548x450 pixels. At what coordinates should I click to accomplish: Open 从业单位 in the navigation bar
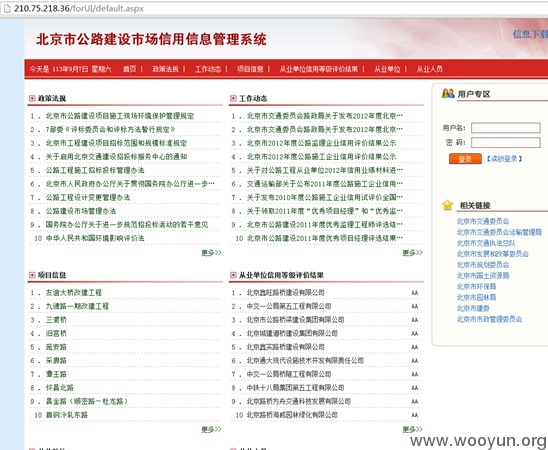(387, 69)
